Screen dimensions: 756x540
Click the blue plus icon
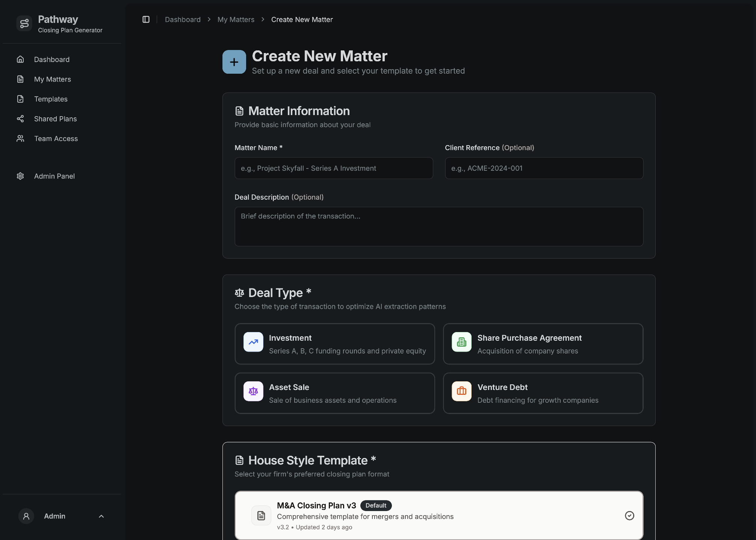234,62
